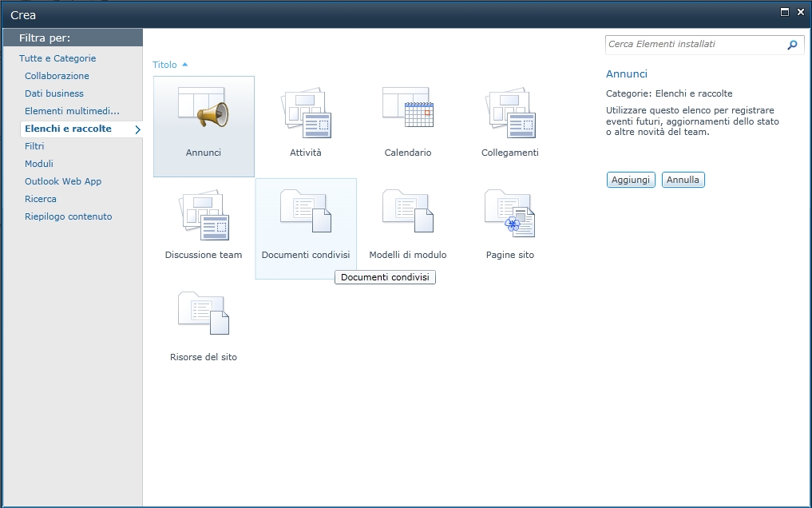Click the Attività tile label
The image size is (812, 508).
click(x=306, y=153)
